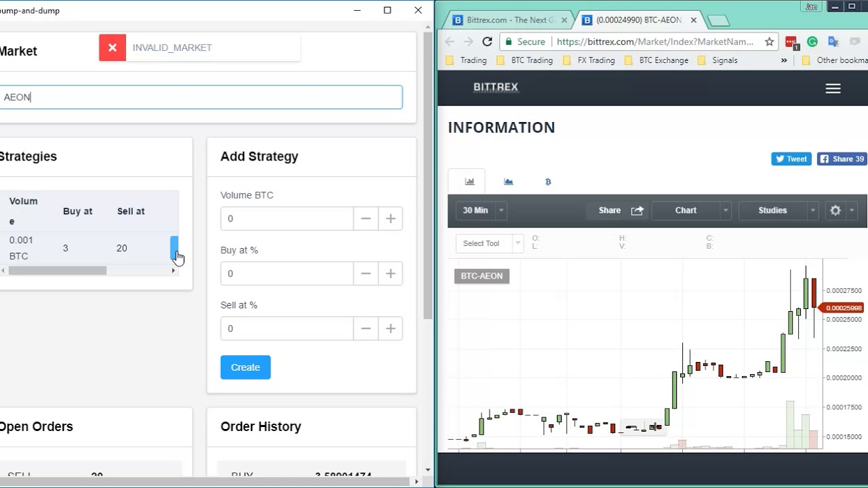Show more bookmarks with chevron
This screenshot has width=868, height=488.
tap(784, 60)
